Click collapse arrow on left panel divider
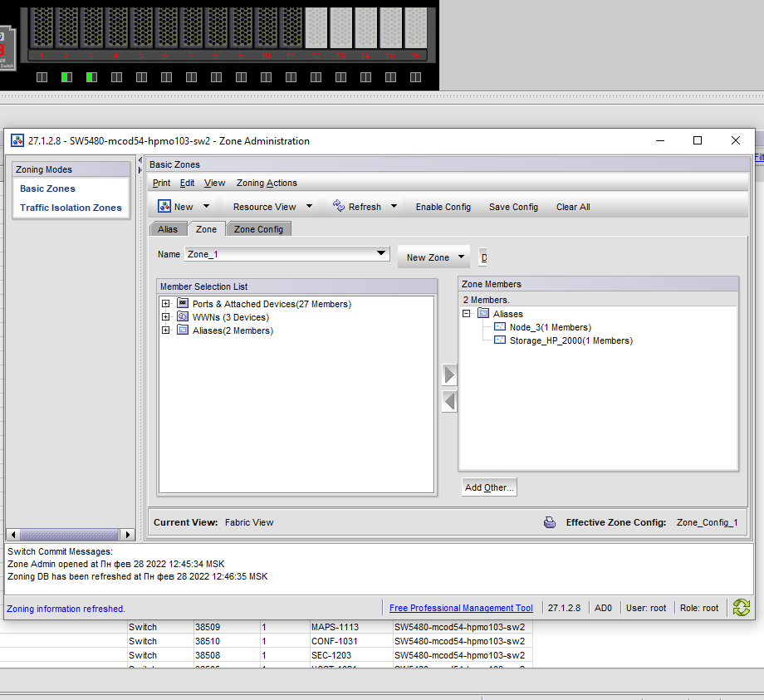This screenshot has height=700, width=764. coord(140,160)
